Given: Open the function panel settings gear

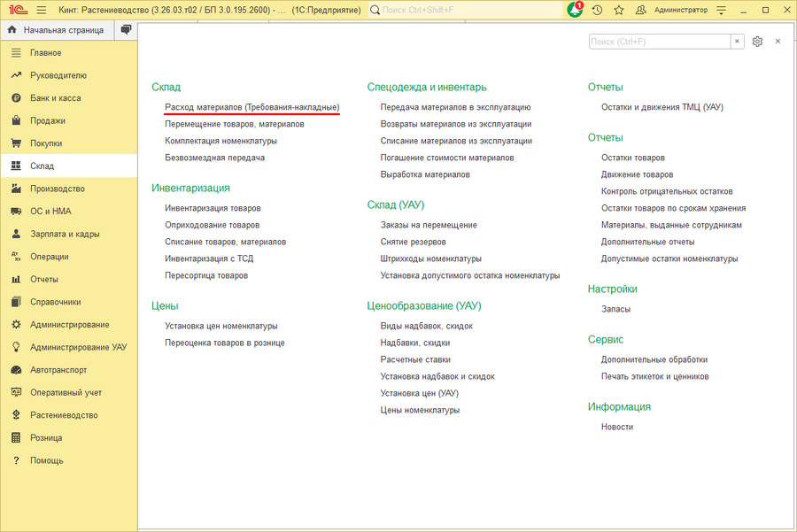Looking at the screenshot, I should [757, 41].
